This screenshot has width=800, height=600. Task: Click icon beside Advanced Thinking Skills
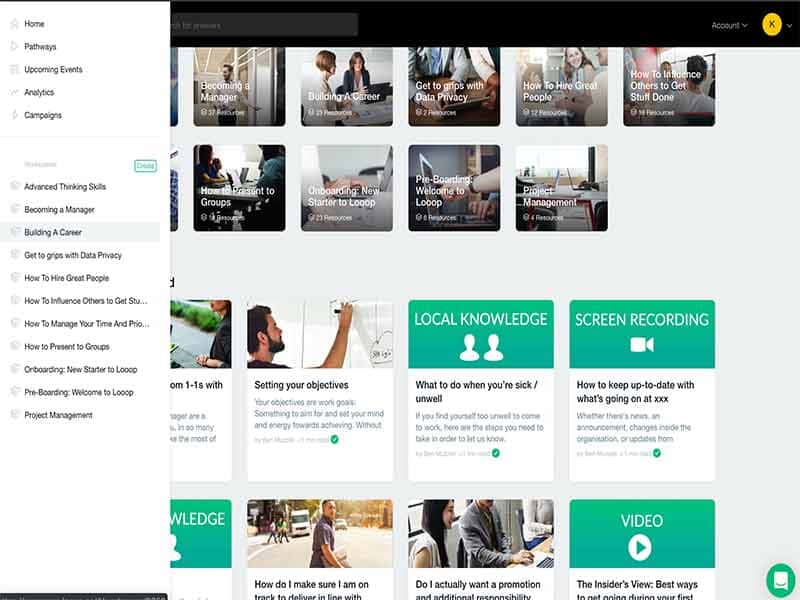click(14, 186)
